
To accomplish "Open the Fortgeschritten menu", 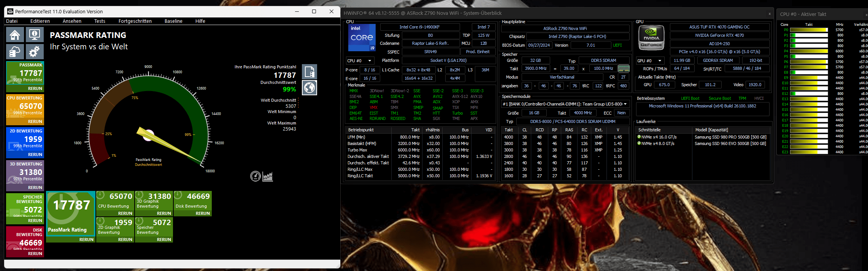I will tap(135, 21).
